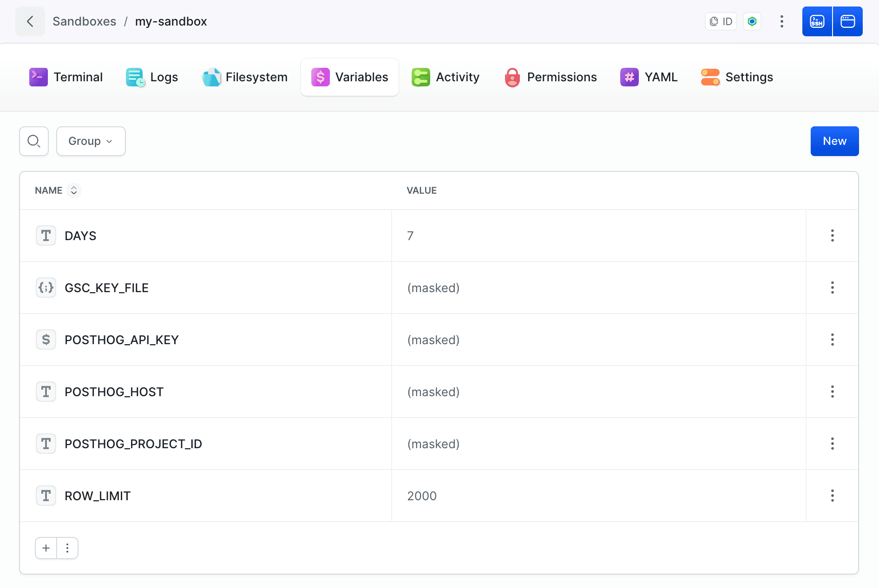Click the New variable button
Screen dimensions: 879x588
[x=834, y=141]
